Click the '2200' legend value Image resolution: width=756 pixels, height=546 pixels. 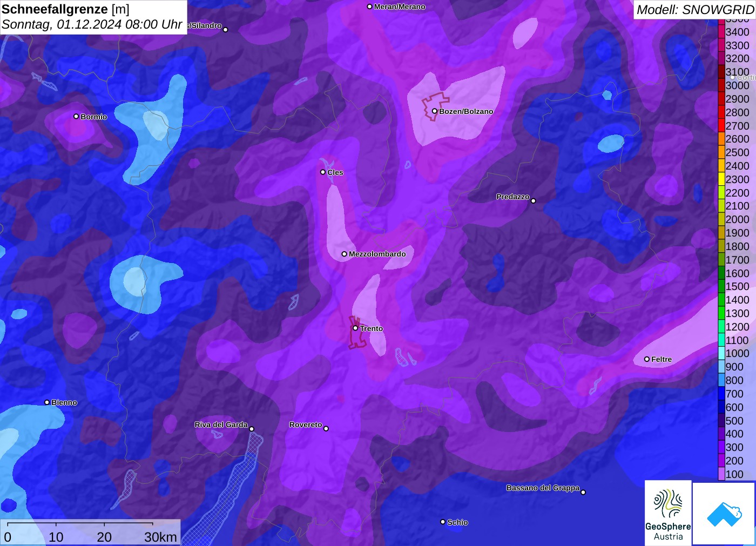coord(737,193)
